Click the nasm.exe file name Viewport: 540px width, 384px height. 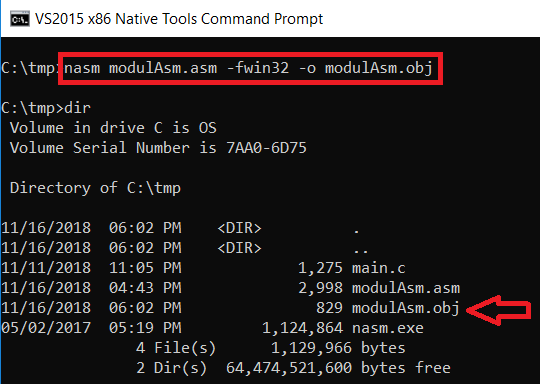click(x=388, y=328)
